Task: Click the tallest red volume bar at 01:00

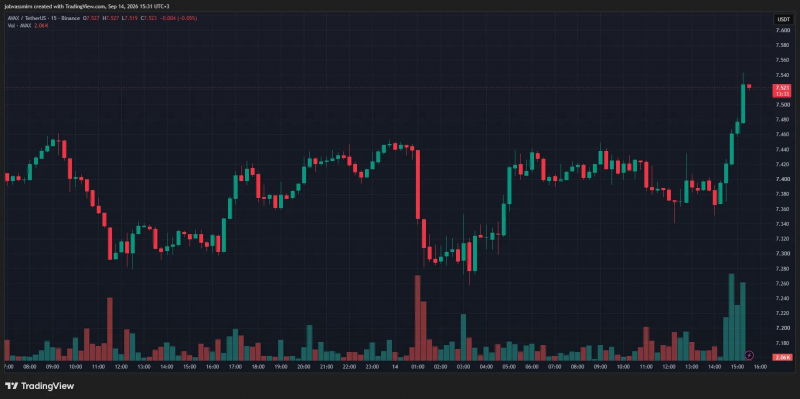Action: click(417, 318)
